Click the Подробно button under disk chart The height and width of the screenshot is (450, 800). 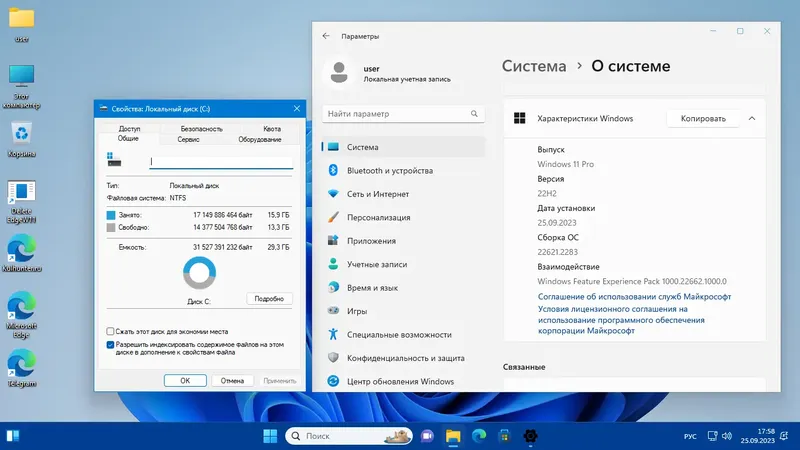[269, 298]
